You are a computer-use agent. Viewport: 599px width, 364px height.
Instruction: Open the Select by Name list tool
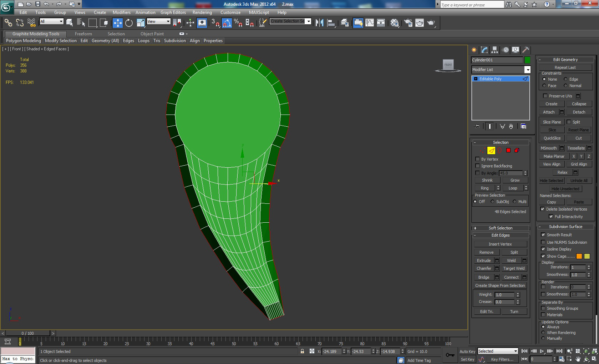click(x=81, y=23)
